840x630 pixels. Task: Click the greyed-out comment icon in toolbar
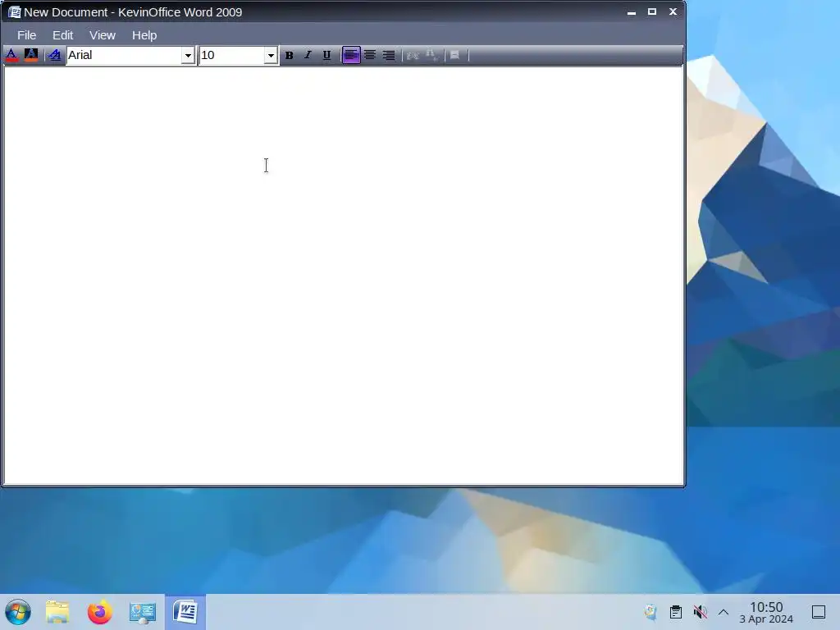(x=454, y=55)
